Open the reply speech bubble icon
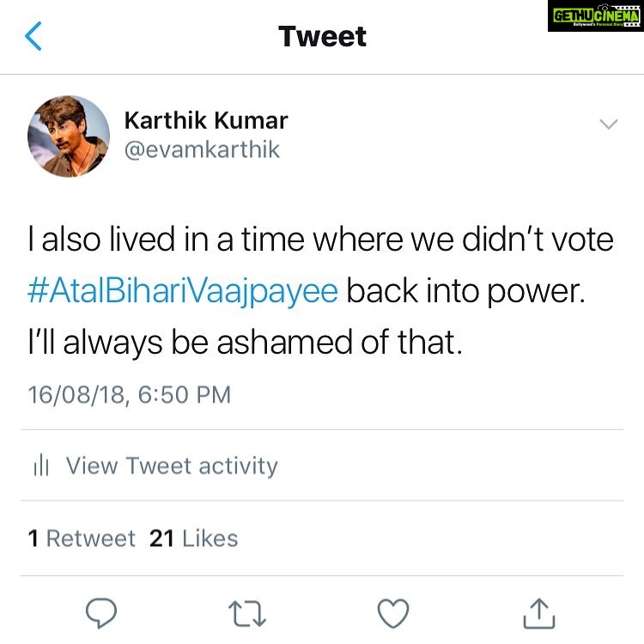This screenshot has height=644, width=644. (101, 613)
